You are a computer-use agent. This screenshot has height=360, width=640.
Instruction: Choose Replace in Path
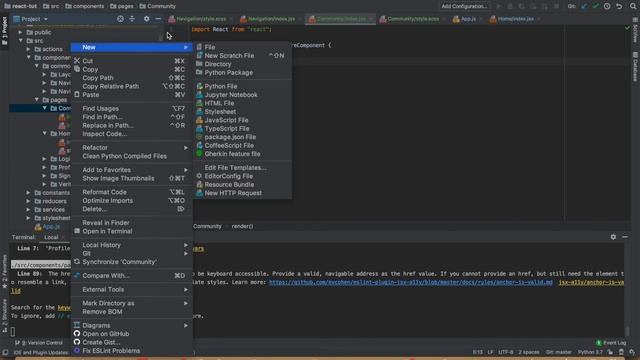pyautogui.click(x=108, y=126)
